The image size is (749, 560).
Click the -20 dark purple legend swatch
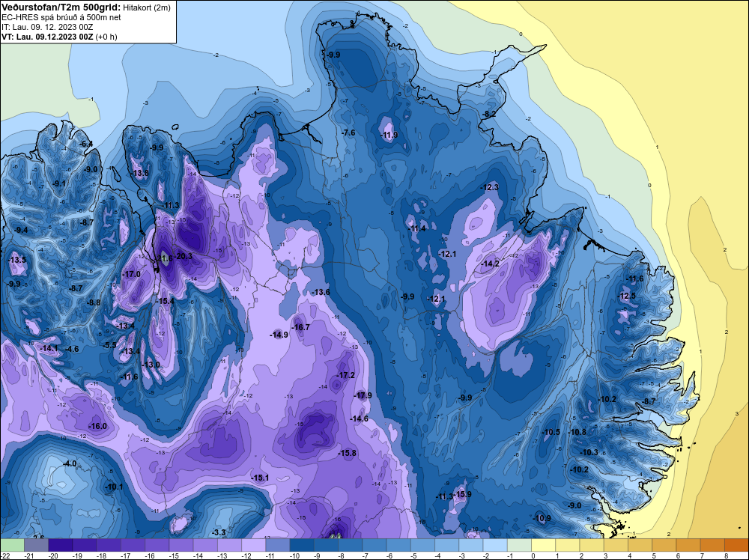(61, 545)
